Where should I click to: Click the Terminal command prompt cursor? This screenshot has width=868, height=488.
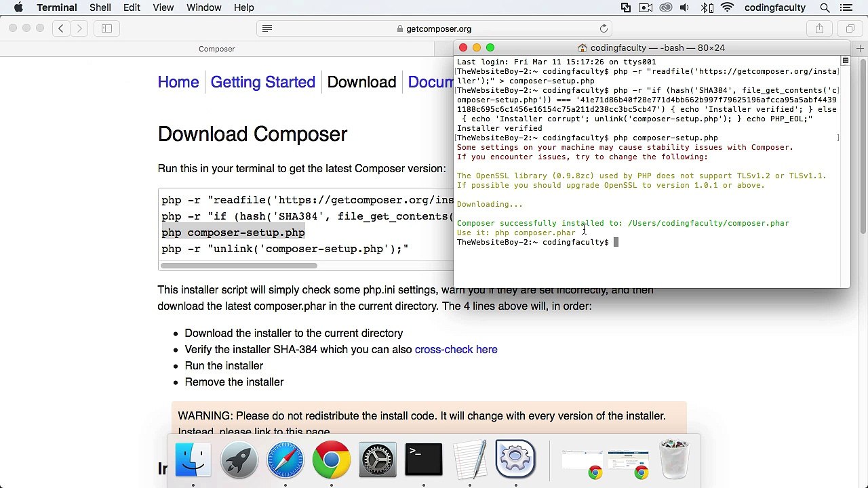tap(616, 242)
